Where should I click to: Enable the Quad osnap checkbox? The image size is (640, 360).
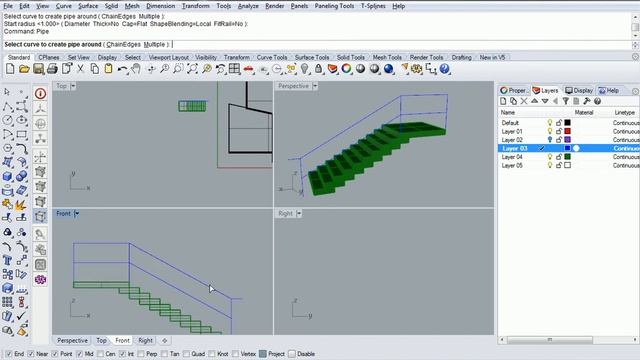click(x=187, y=354)
